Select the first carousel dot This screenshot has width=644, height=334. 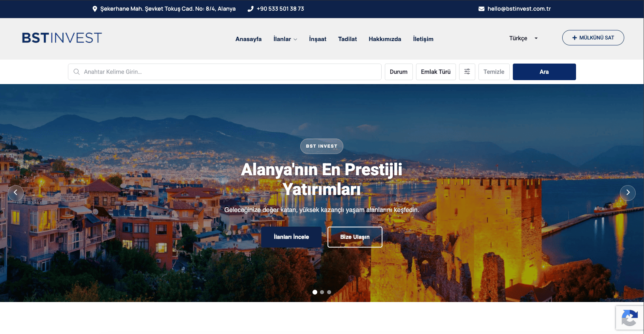point(315,292)
